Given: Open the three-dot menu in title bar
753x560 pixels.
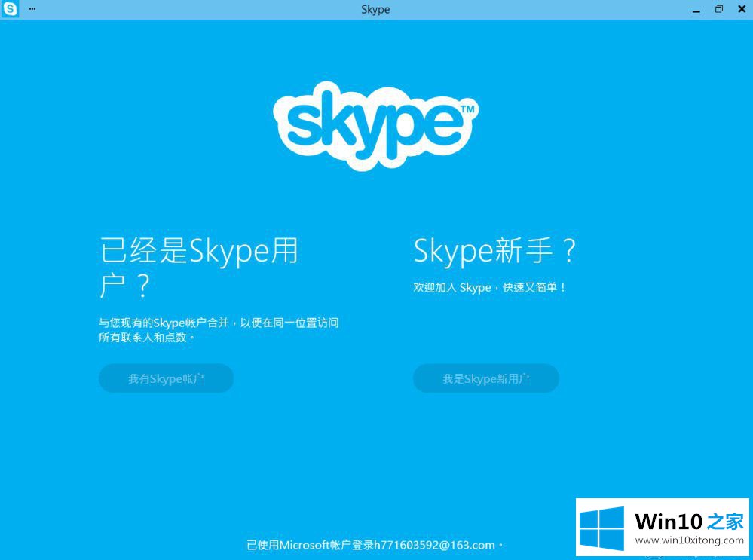Looking at the screenshot, I should click(32, 8).
